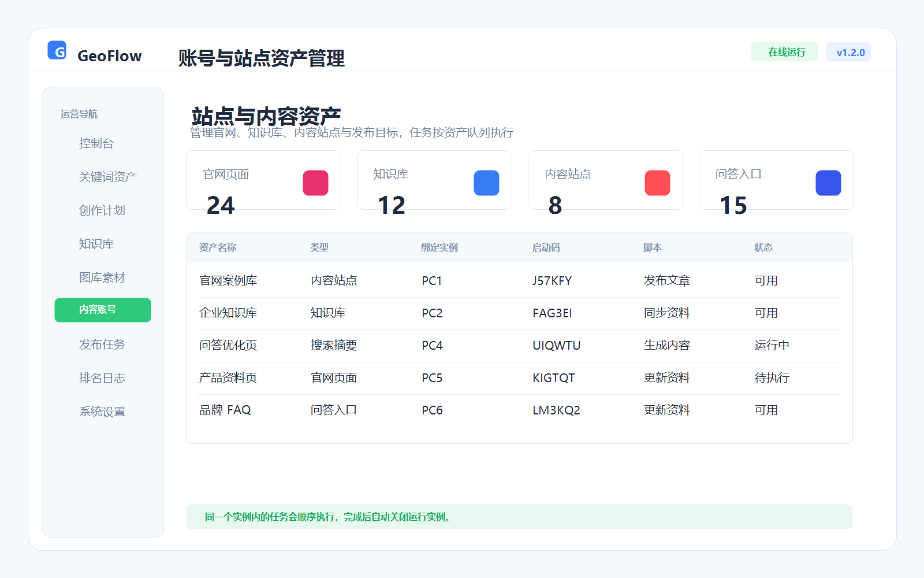Click 更新资料 in the 产品资料页 row

pyautogui.click(x=667, y=378)
